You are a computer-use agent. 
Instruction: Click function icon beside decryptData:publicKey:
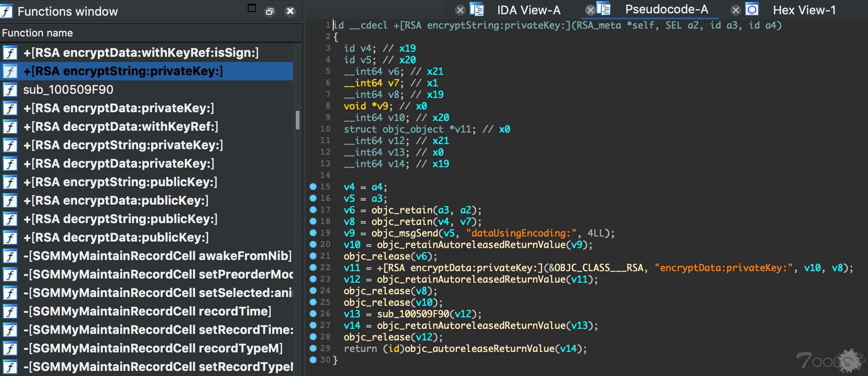pos(10,237)
